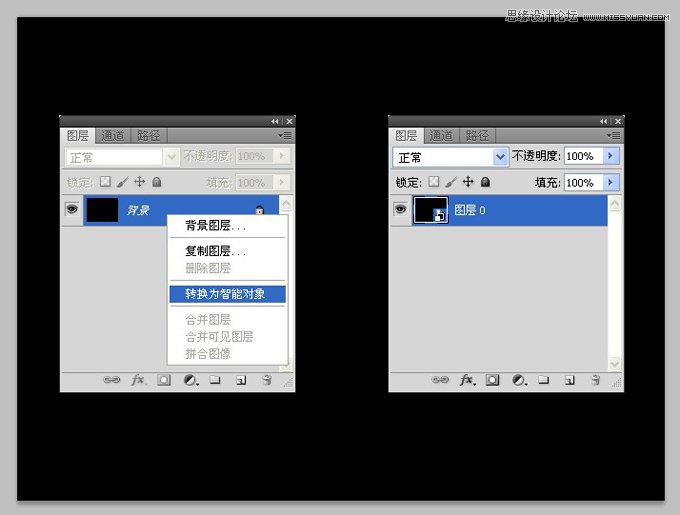The width and height of the screenshot is (680, 515).
Task: Click lock position icon in left panel
Action: click(x=140, y=182)
